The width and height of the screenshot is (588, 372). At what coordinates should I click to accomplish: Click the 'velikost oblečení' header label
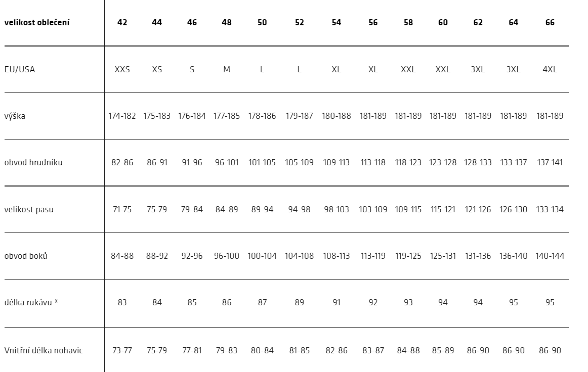tap(37, 22)
